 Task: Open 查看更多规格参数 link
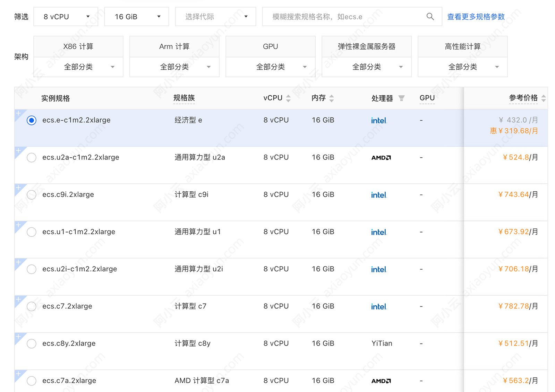(x=476, y=17)
